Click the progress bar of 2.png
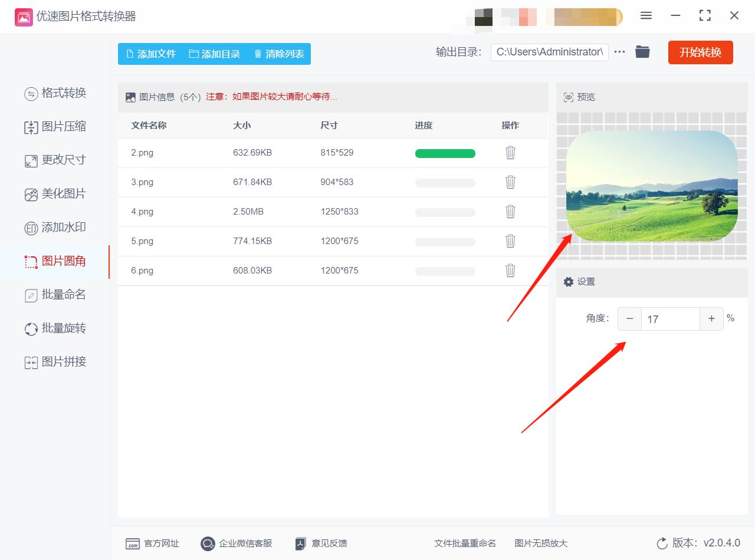The image size is (755, 560). (x=445, y=153)
